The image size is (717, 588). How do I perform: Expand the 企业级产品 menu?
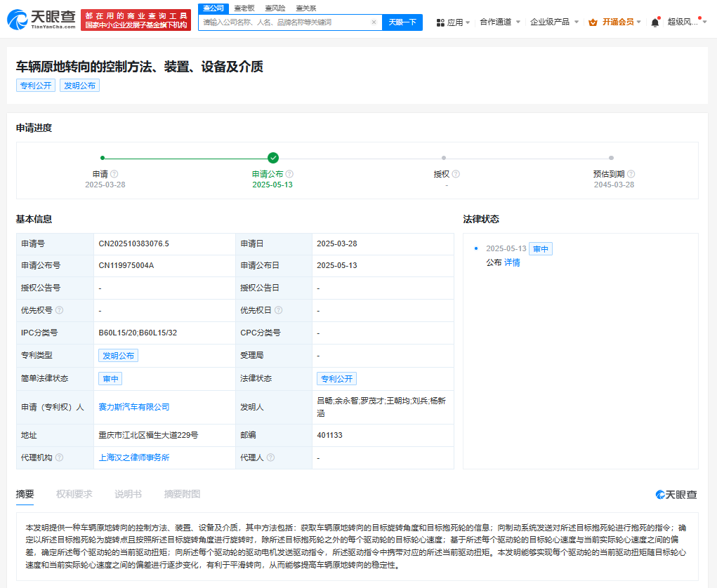[554, 22]
